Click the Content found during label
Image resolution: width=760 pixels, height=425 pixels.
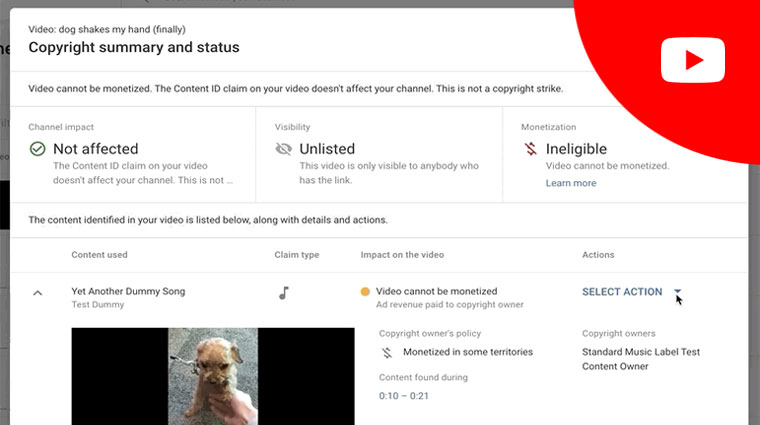(423, 378)
